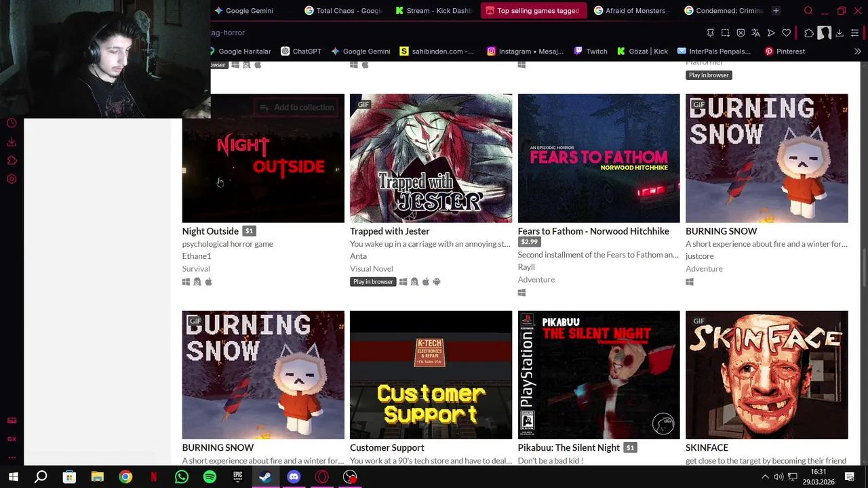Click the tab search magnifier icon
Screen dimensions: 868x488
(808, 11)
